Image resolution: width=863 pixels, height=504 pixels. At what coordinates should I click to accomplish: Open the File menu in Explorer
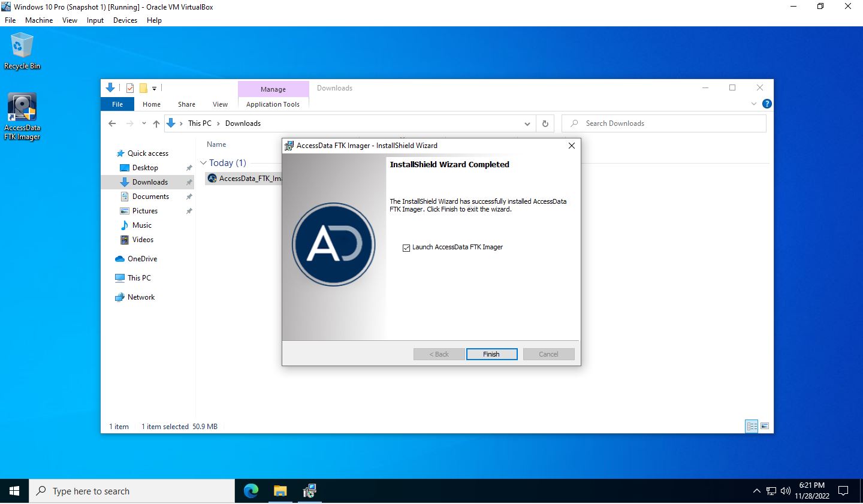click(x=117, y=104)
